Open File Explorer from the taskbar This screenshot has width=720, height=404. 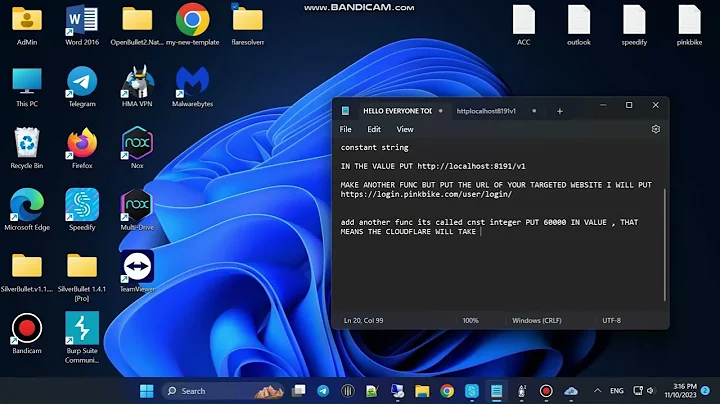click(x=422, y=391)
